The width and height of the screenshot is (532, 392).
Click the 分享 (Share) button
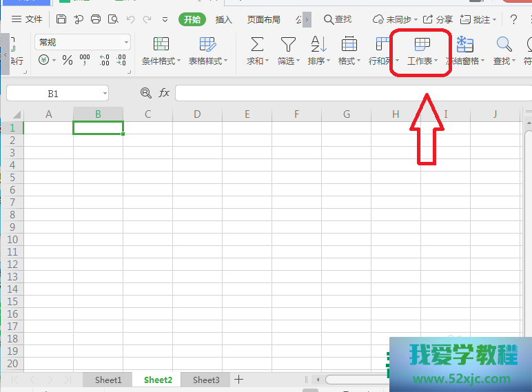(438, 19)
